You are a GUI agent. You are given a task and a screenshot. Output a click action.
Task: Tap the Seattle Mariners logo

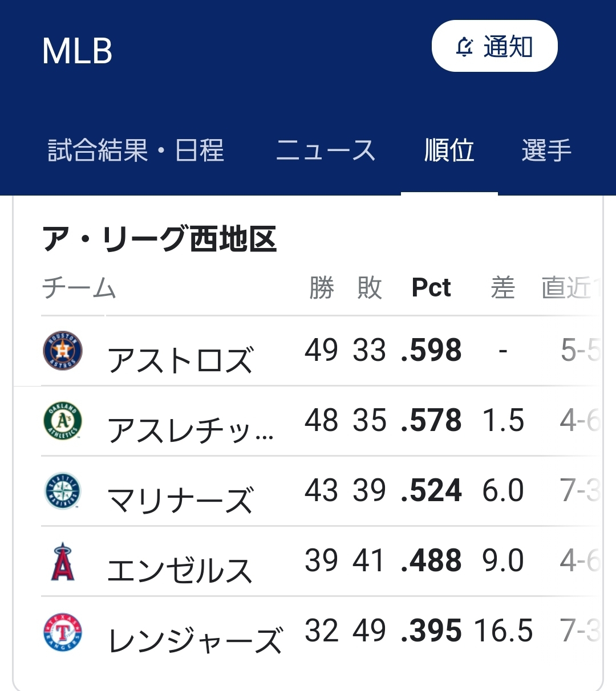point(63,491)
